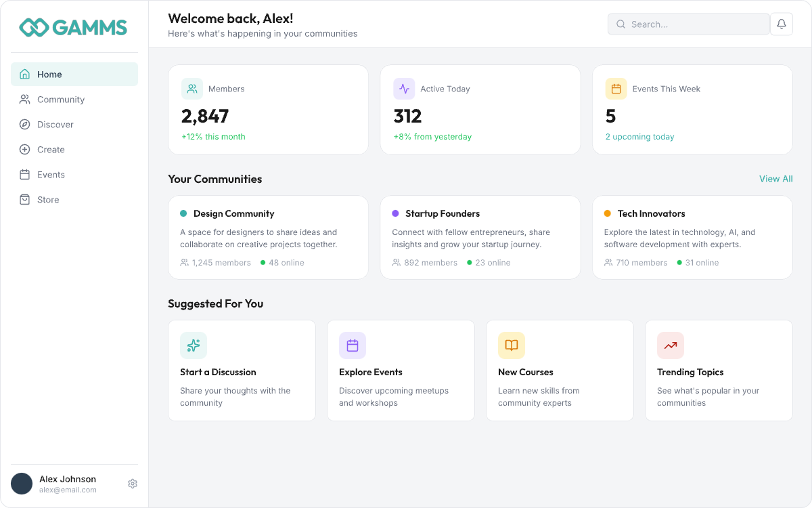The image size is (812, 508).
Task: Open the Explore Events card
Action: pos(401,370)
